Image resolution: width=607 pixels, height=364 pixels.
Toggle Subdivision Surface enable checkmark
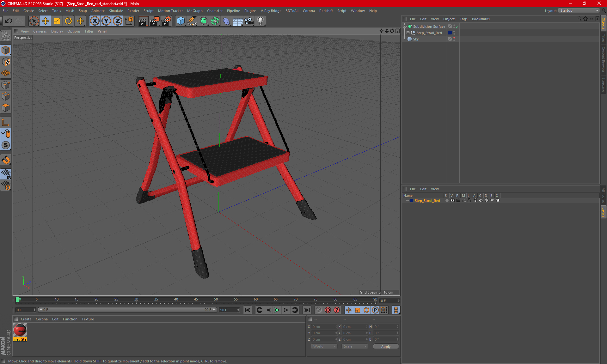pos(457,27)
